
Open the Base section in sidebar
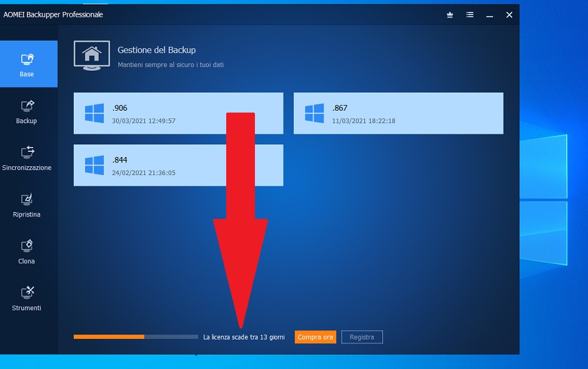click(x=29, y=64)
